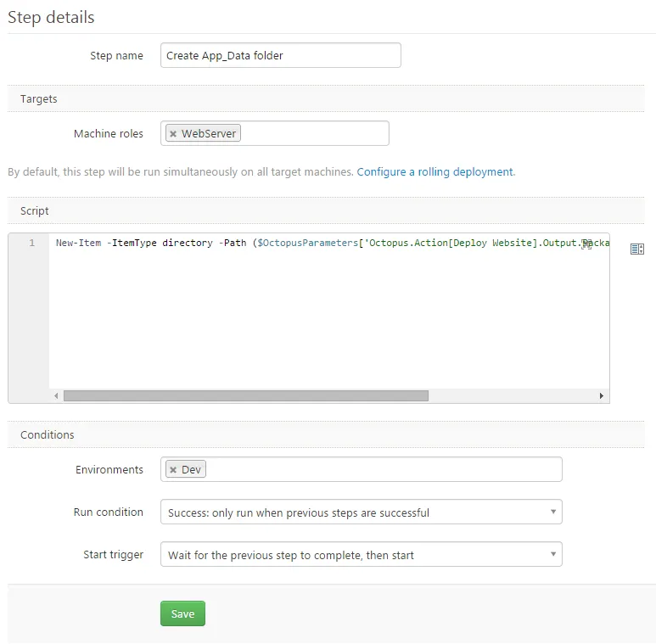Screen dimensions: 656x644
Task: Open the insert variable icon beside script
Action: coord(637,249)
